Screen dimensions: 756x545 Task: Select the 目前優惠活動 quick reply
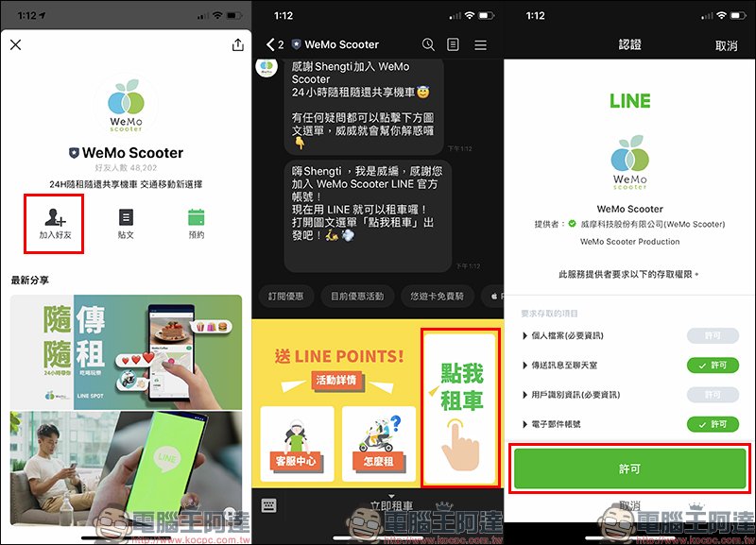pos(357,296)
